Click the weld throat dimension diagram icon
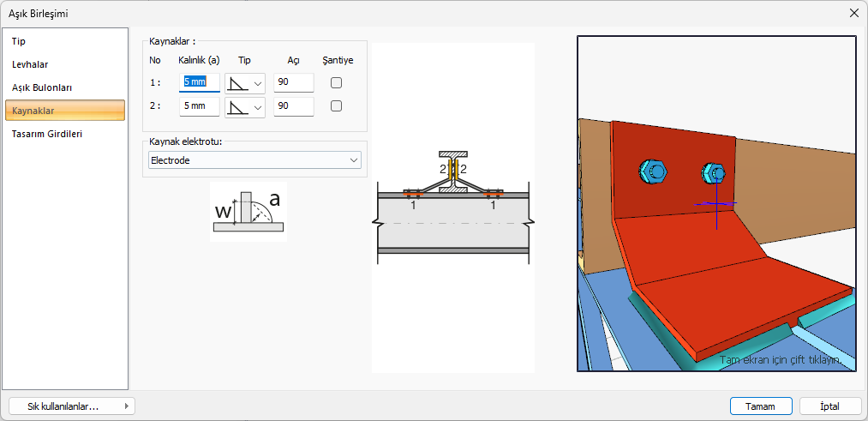This screenshot has height=421, width=868. [x=248, y=212]
